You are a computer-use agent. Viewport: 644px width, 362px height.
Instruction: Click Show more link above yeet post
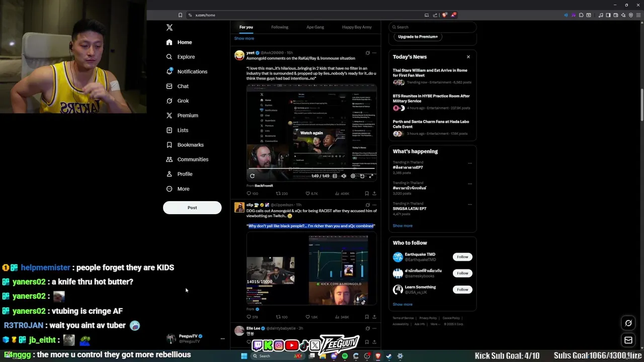244,38
